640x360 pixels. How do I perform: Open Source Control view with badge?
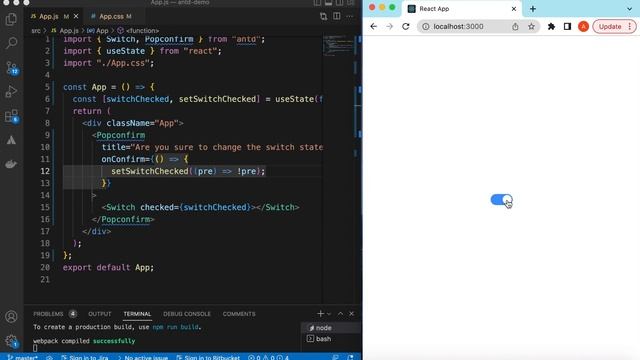click(x=11, y=68)
